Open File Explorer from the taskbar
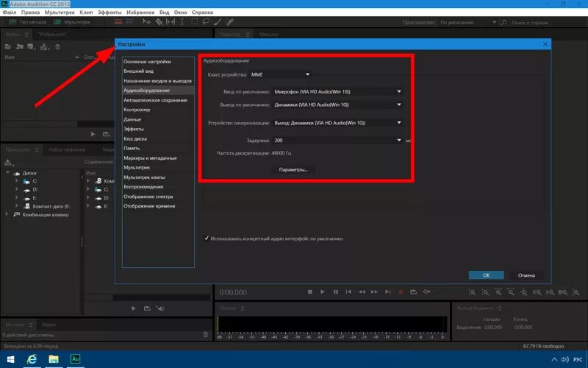Image resolution: width=588 pixels, height=368 pixels. [54, 359]
